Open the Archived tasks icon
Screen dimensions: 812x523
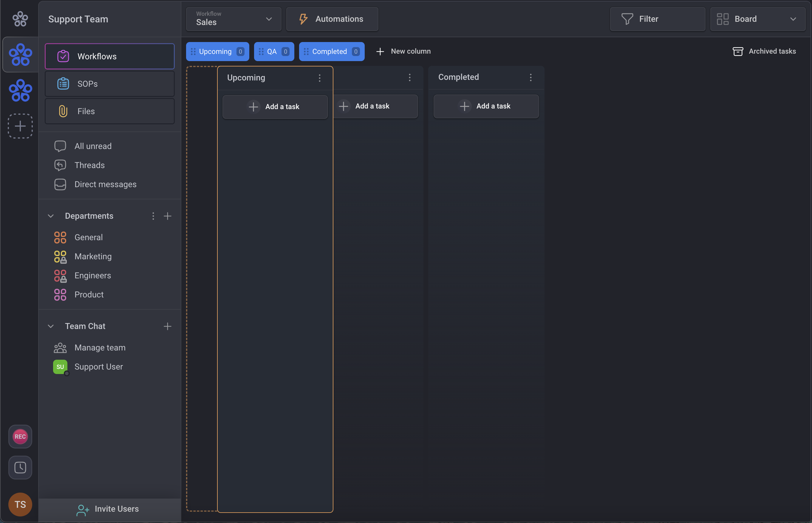click(737, 51)
